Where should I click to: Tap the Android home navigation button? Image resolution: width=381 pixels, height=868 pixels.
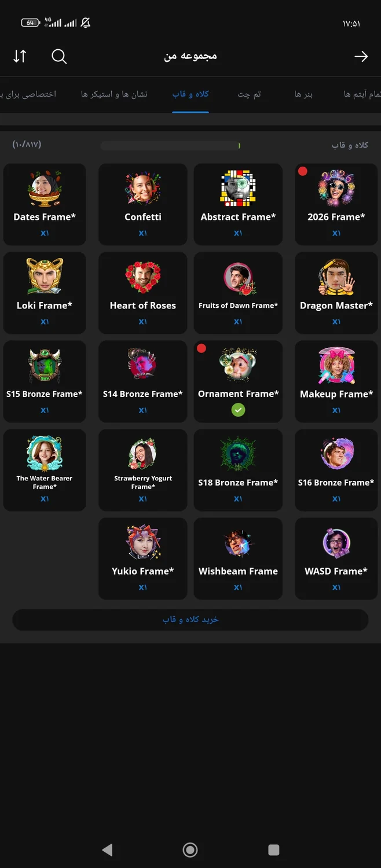pyautogui.click(x=190, y=849)
